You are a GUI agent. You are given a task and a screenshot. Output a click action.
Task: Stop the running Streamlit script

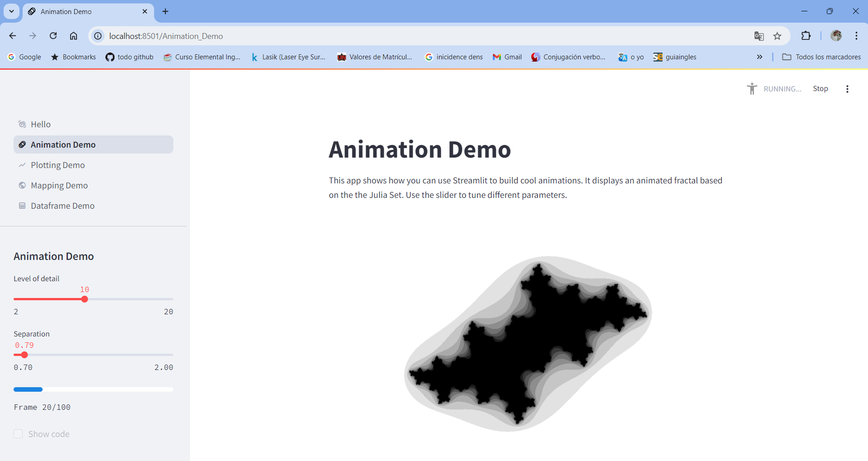point(820,89)
